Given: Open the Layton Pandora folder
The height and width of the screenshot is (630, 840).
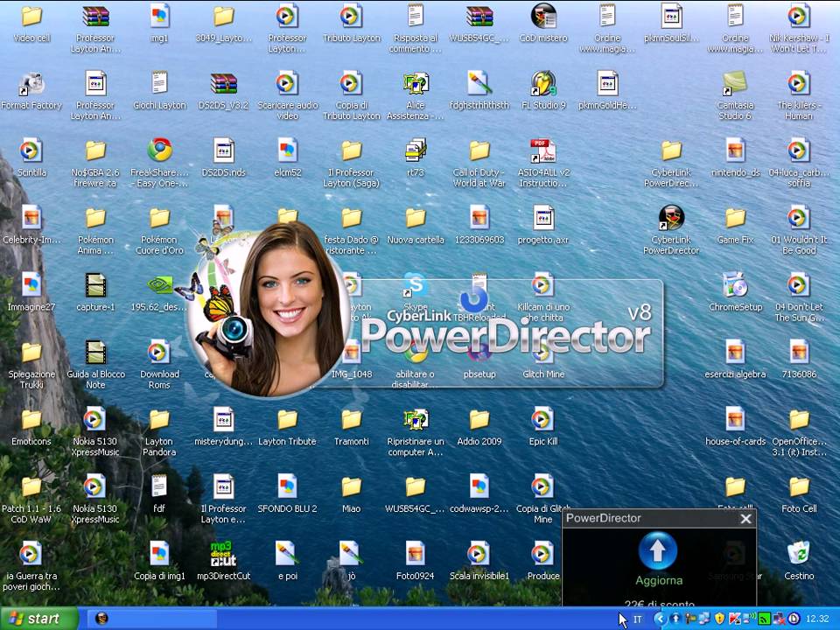Looking at the screenshot, I should [159, 420].
